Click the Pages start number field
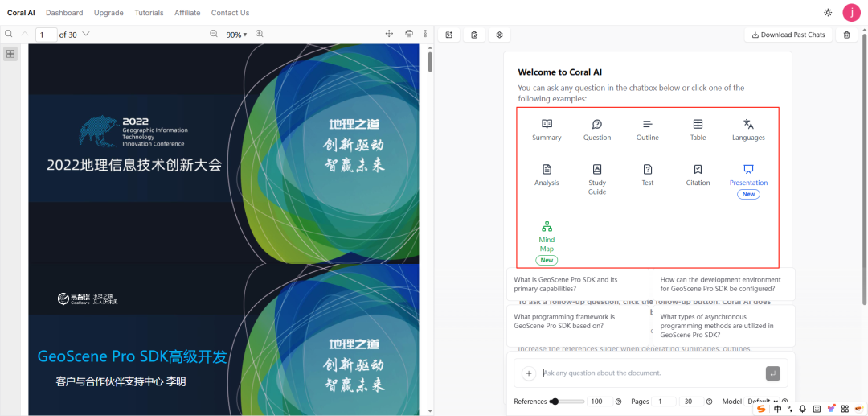 pyautogui.click(x=663, y=402)
